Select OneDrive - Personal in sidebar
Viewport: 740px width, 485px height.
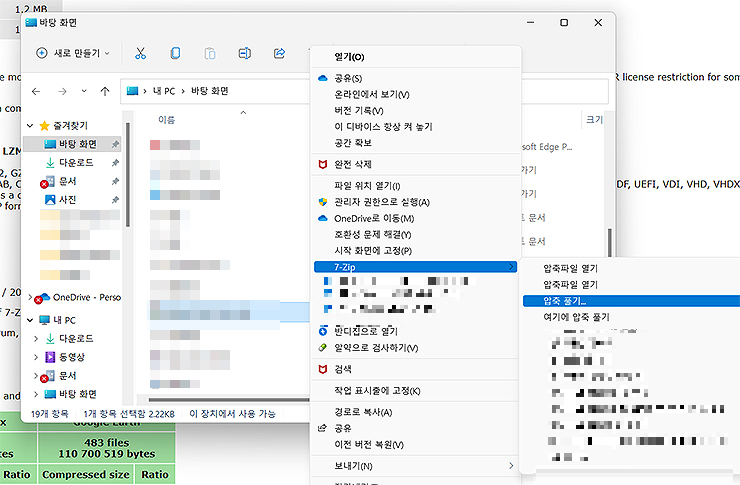pos(86,297)
